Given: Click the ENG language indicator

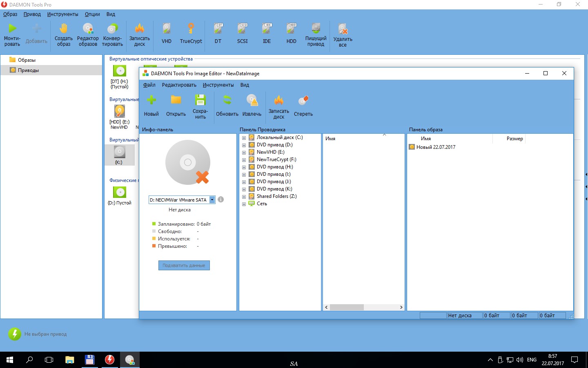Looking at the screenshot, I should [x=532, y=360].
